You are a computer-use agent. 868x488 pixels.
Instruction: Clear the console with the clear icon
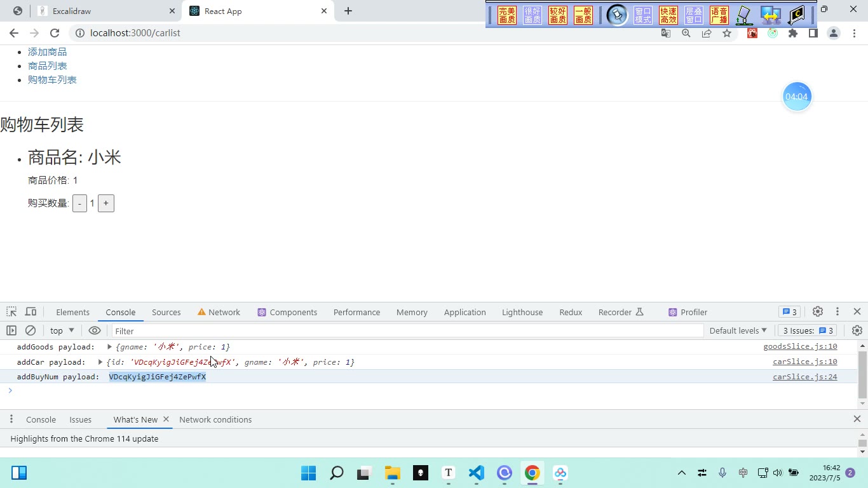pyautogui.click(x=31, y=330)
